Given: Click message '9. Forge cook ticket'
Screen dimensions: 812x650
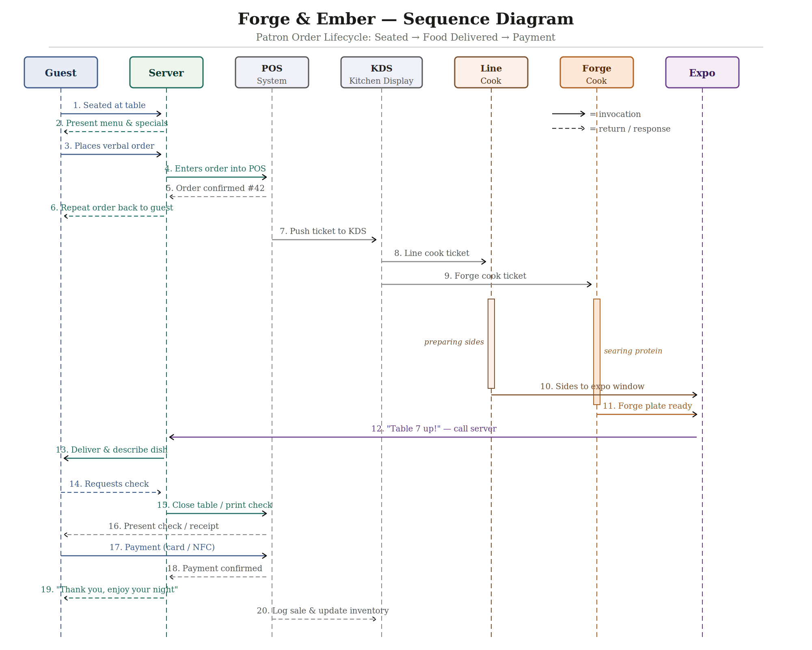Looking at the screenshot, I should click(485, 276).
